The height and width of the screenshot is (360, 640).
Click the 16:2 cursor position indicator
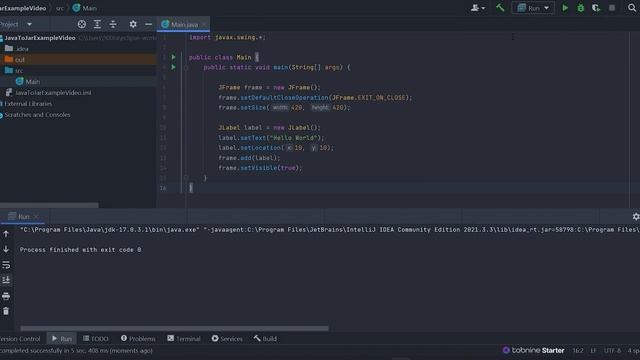578,350
